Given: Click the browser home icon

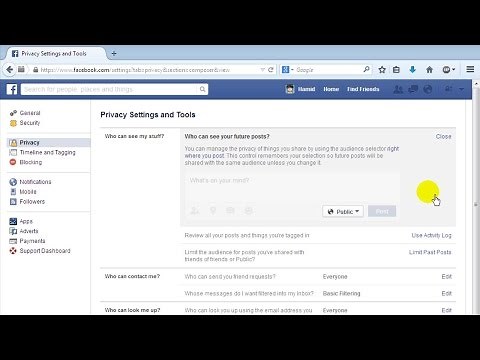Looking at the screenshot, I should tap(429, 69).
